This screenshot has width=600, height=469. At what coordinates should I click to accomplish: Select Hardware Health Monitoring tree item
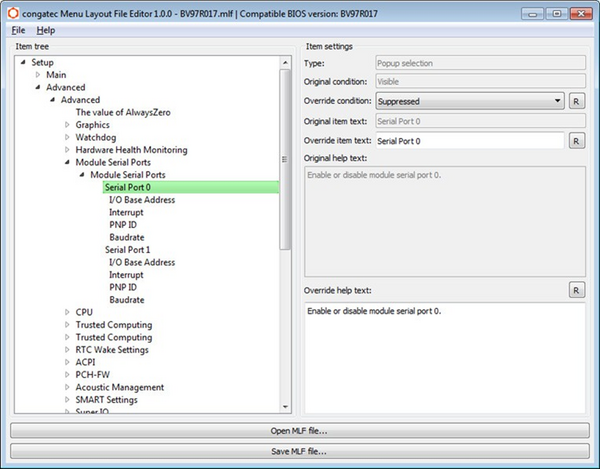point(130,150)
